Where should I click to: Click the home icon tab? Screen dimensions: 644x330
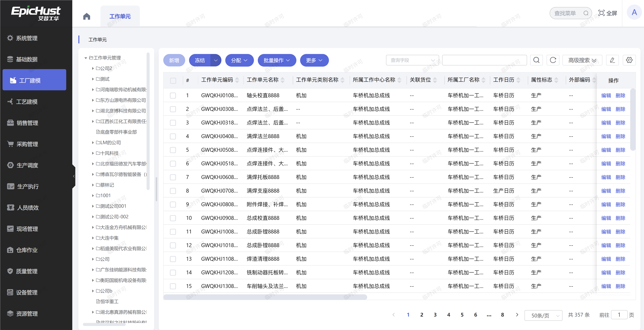[x=86, y=16]
